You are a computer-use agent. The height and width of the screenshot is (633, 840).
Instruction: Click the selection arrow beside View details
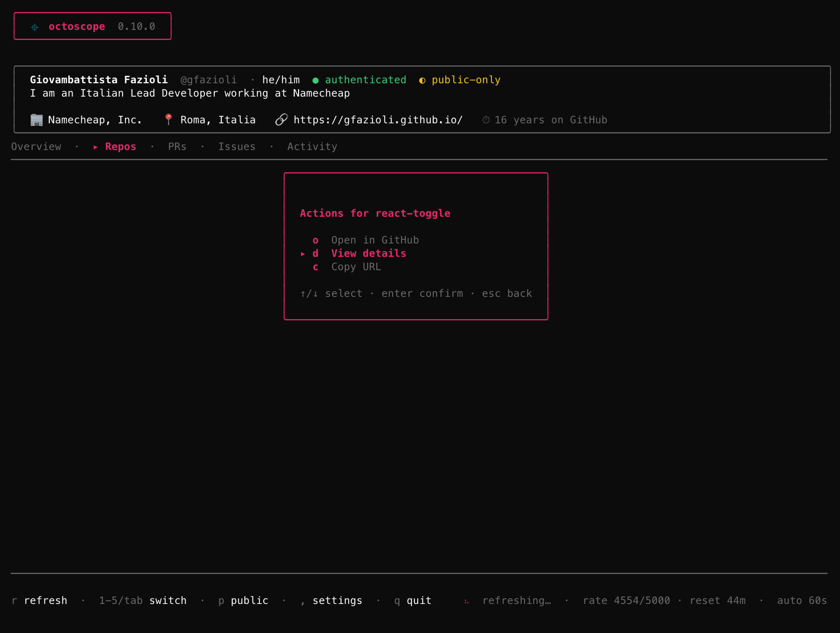coord(303,254)
